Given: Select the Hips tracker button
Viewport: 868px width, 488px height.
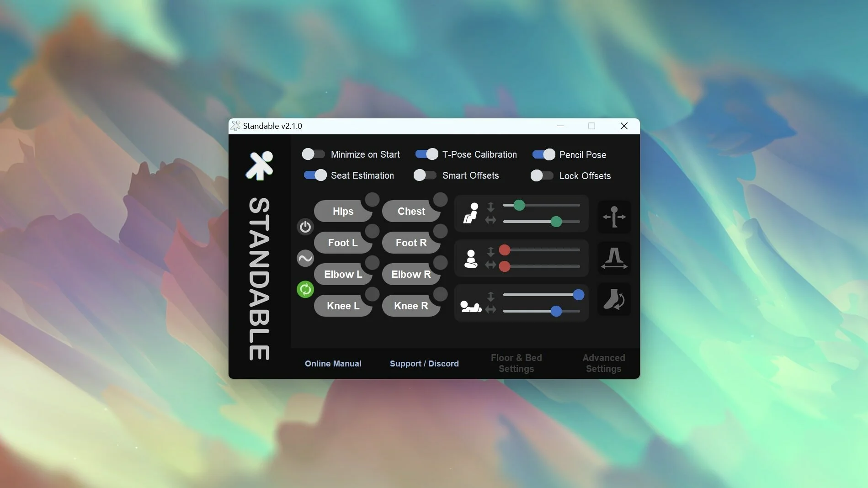Looking at the screenshot, I should [x=343, y=211].
